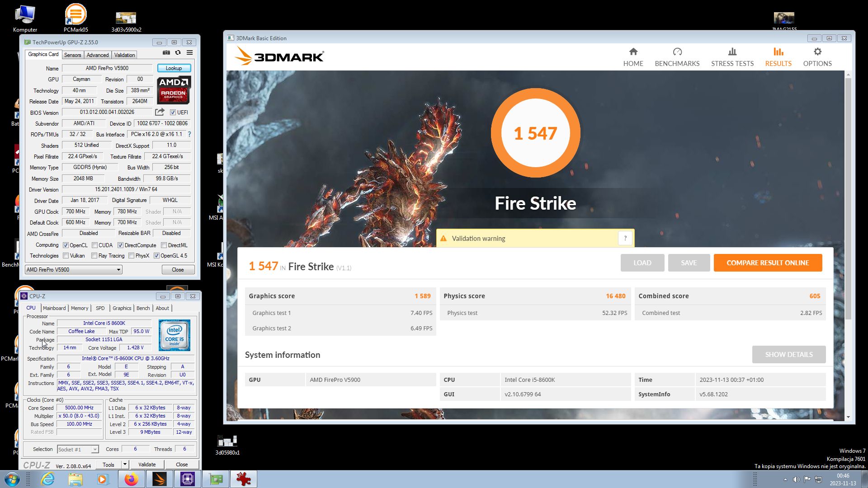Show hidden tray icons with the arrow
868x488 pixels.
point(785,479)
